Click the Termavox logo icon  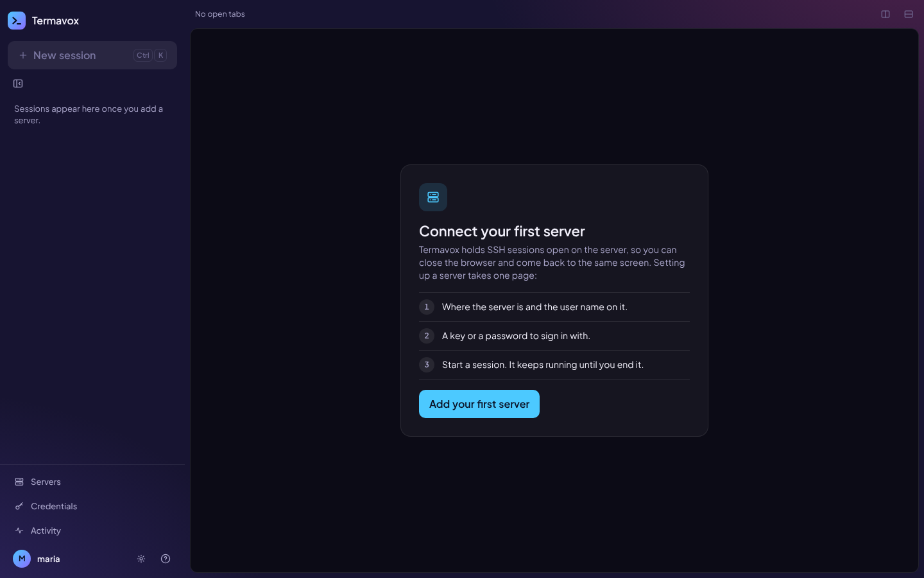coord(17,21)
